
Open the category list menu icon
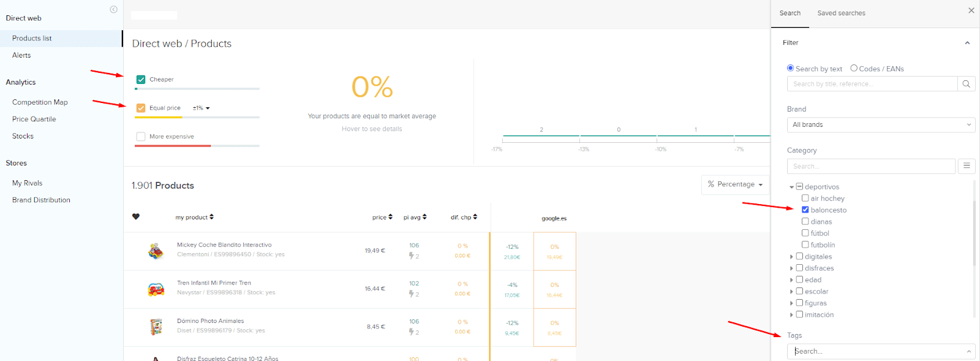coord(967,165)
